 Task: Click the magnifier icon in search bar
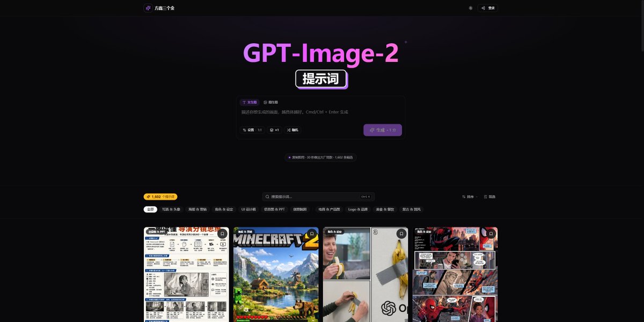point(267,197)
